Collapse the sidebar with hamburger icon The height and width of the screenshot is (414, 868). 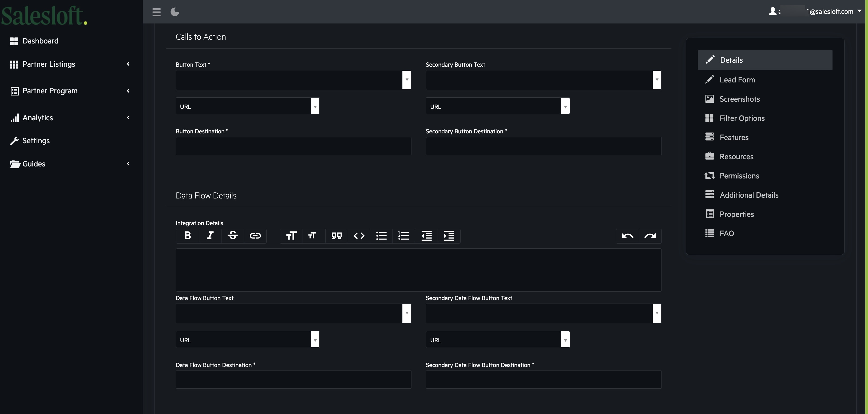pos(156,12)
